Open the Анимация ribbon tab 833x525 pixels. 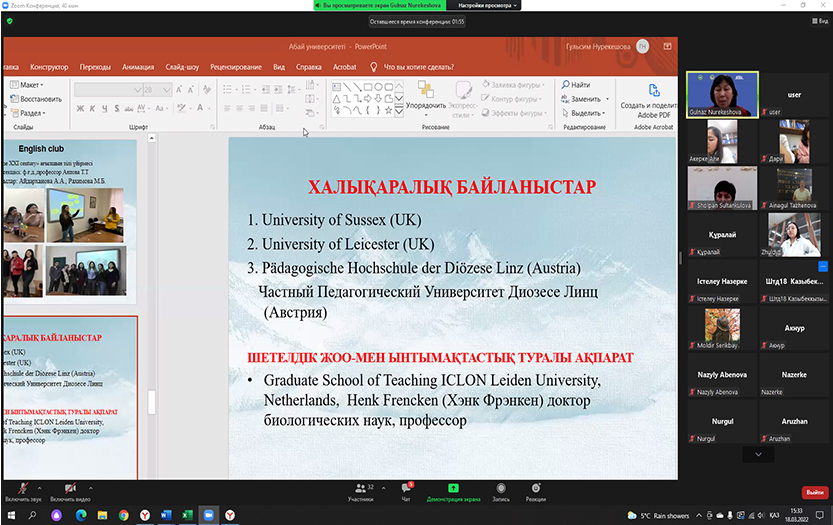(x=138, y=67)
